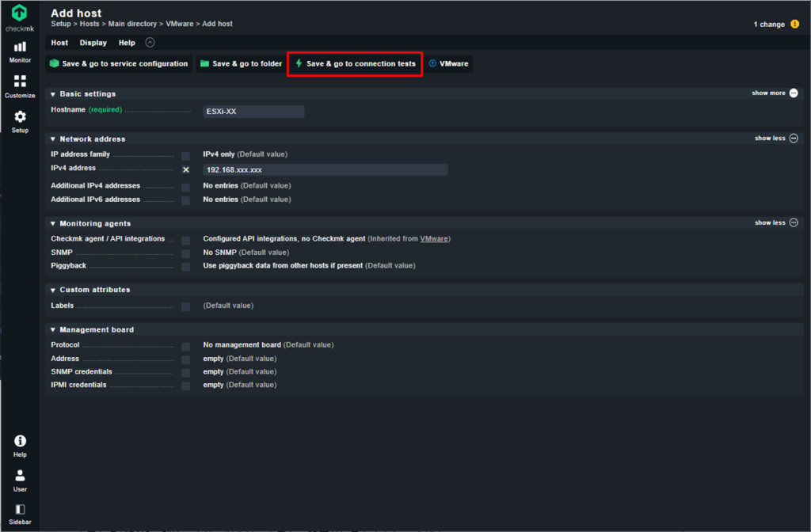811x532 pixels.
Task: Click the 'IPv4 only' default value text
Action: (x=219, y=154)
